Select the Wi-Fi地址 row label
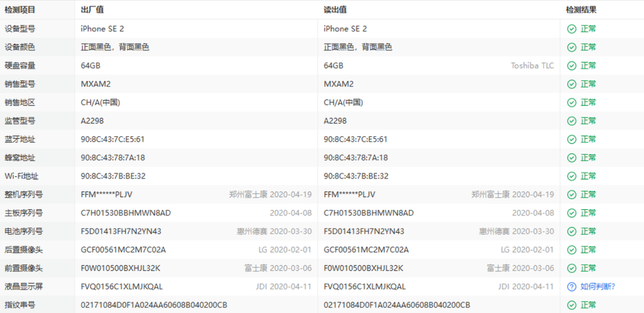Viewport: 644px width, 313px height. point(21,176)
